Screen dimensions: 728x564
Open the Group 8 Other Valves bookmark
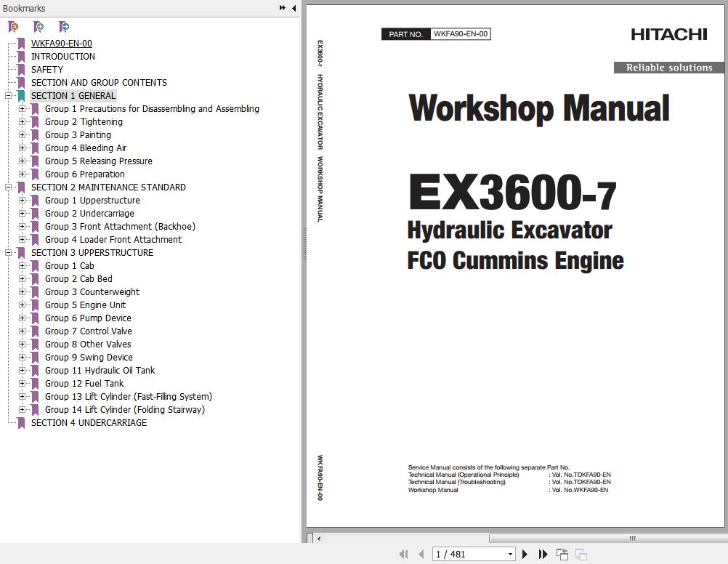(88, 345)
